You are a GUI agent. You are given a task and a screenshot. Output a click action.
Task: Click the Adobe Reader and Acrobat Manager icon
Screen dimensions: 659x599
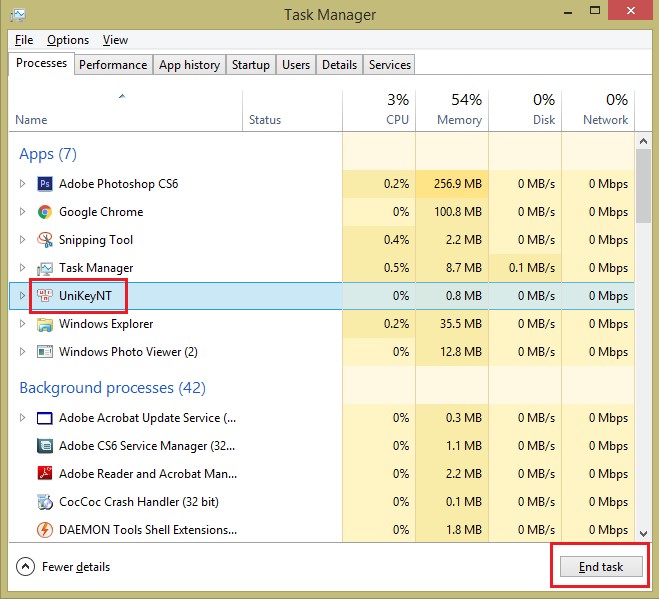(45, 474)
